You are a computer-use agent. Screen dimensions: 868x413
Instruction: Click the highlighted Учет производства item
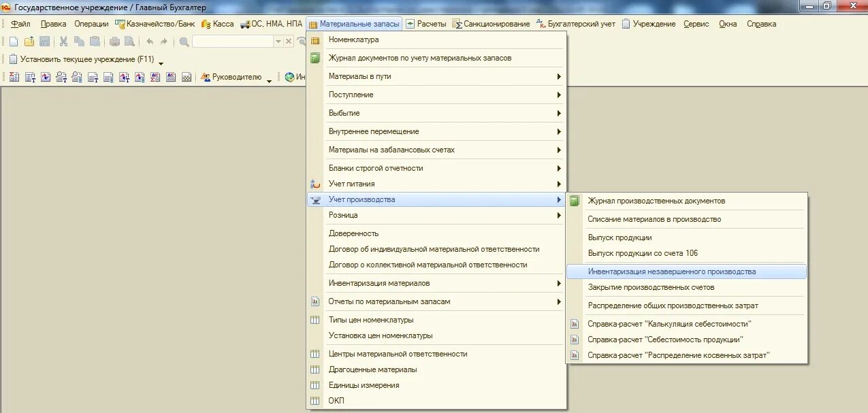[436, 200]
